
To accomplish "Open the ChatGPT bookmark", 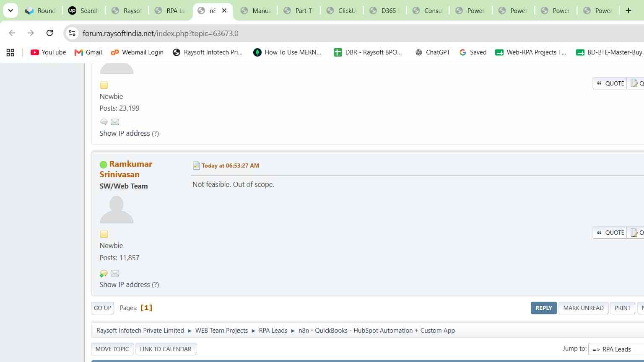I will pos(432,52).
